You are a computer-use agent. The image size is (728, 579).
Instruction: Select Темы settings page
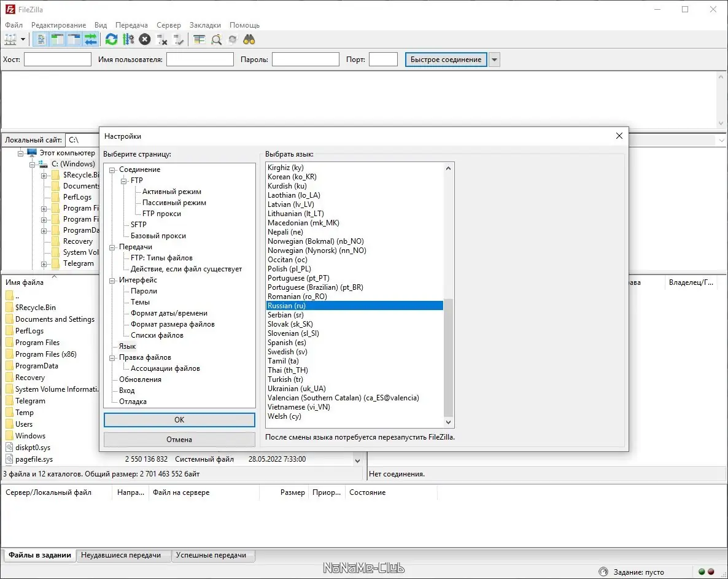click(x=140, y=302)
